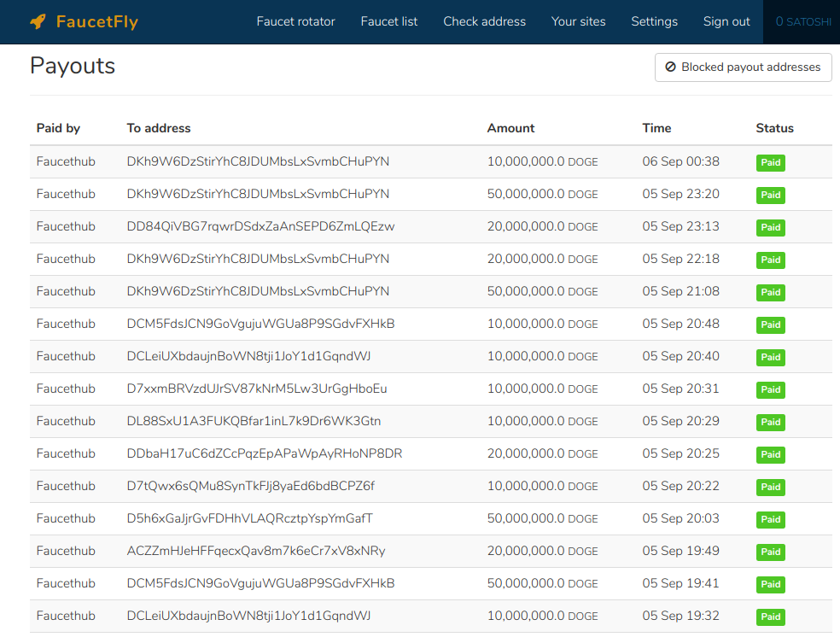This screenshot has height=637, width=840.
Task: Select address DDbaH17uC6dZCcPqzEpAPaWpAyRHoNP8DR
Action: point(265,453)
